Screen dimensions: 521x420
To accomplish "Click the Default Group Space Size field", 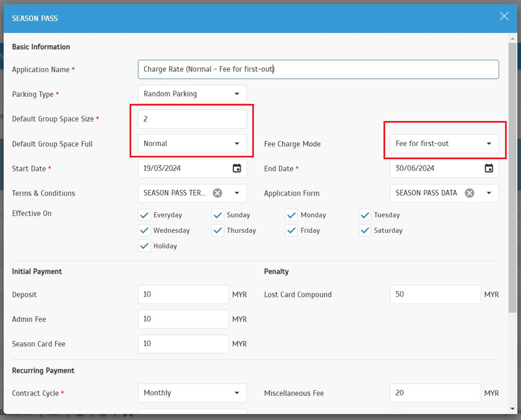I will [x=192, y=119].
